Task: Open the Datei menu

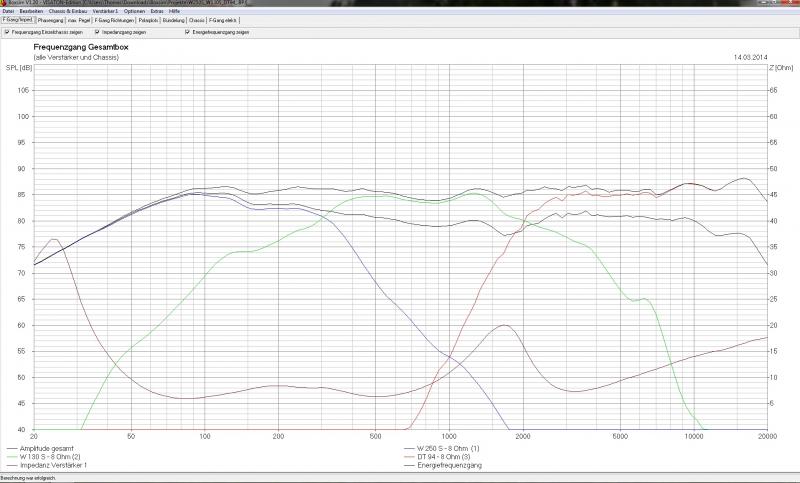Action: coord(8,11)
